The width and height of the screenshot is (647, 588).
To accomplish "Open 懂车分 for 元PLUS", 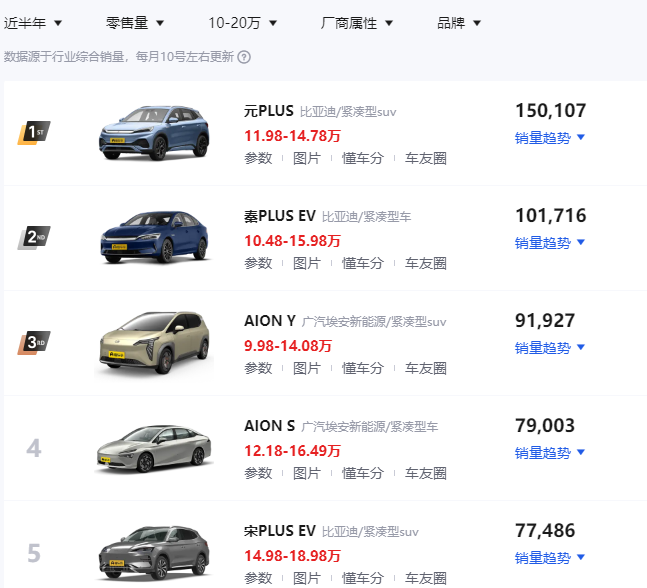I will point(363,158).
